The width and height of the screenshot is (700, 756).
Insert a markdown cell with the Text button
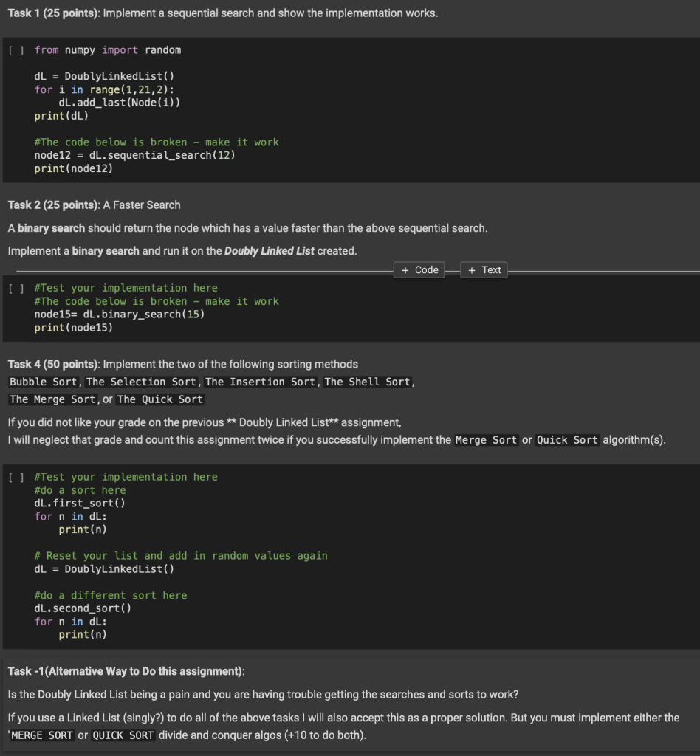pyautogui.click(x=484, y=270)
